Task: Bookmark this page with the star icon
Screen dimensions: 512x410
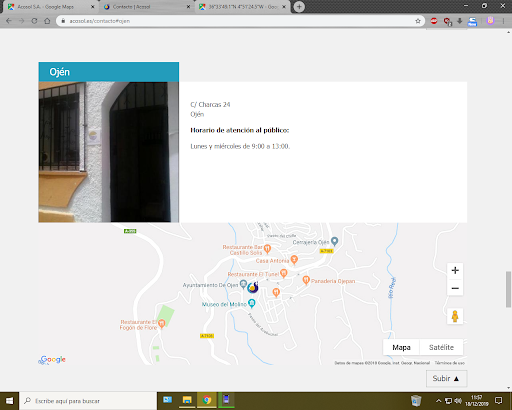Action: [418, 21]
